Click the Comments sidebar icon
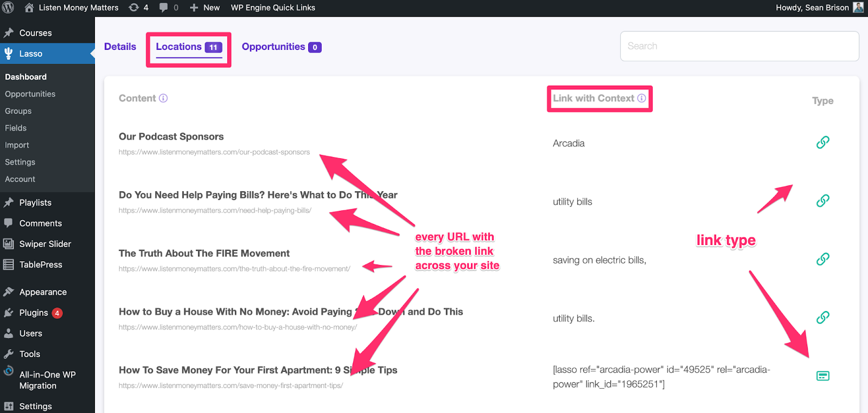This screenshot has height=413, width=868. tap(8, 223)
